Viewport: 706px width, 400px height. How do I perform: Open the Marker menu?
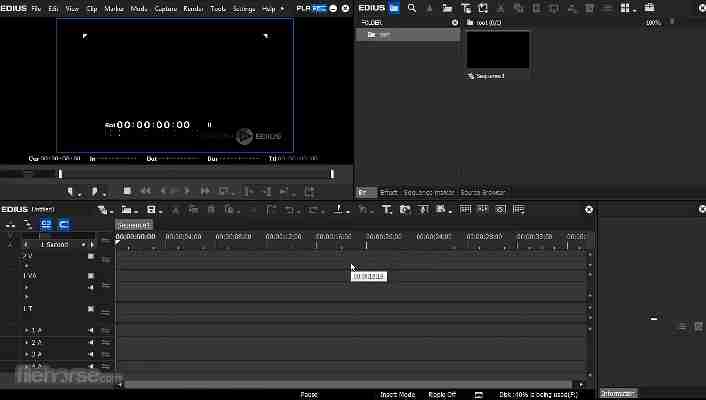(114, 9)
